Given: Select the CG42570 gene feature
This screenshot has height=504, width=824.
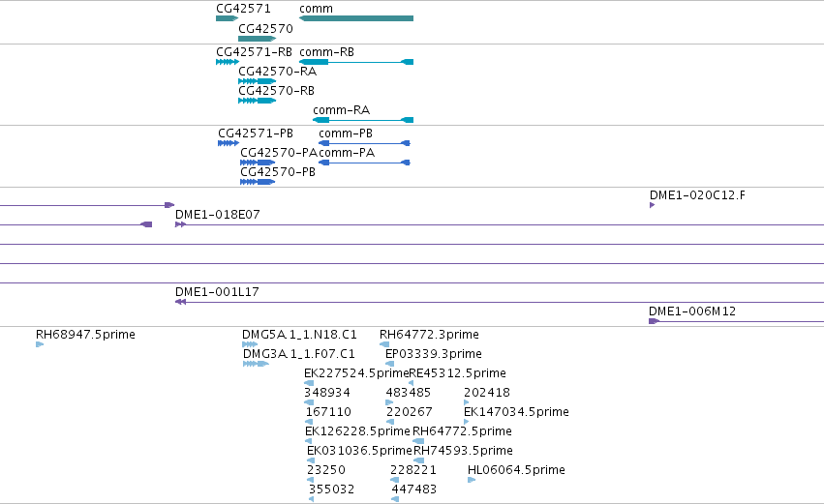Looking at the screenshot, I should (x=257, y=39).
